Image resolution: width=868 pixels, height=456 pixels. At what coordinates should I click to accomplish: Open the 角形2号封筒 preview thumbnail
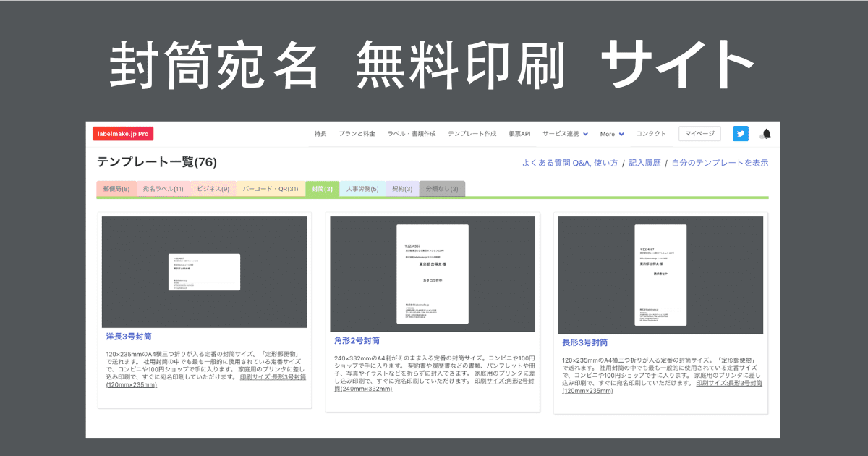433,274
